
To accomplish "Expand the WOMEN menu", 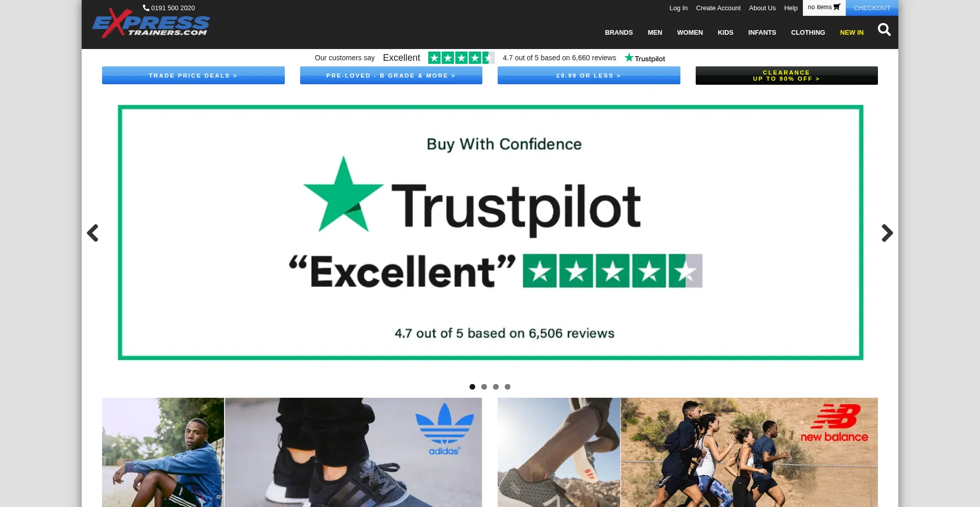I will point(690,32).
